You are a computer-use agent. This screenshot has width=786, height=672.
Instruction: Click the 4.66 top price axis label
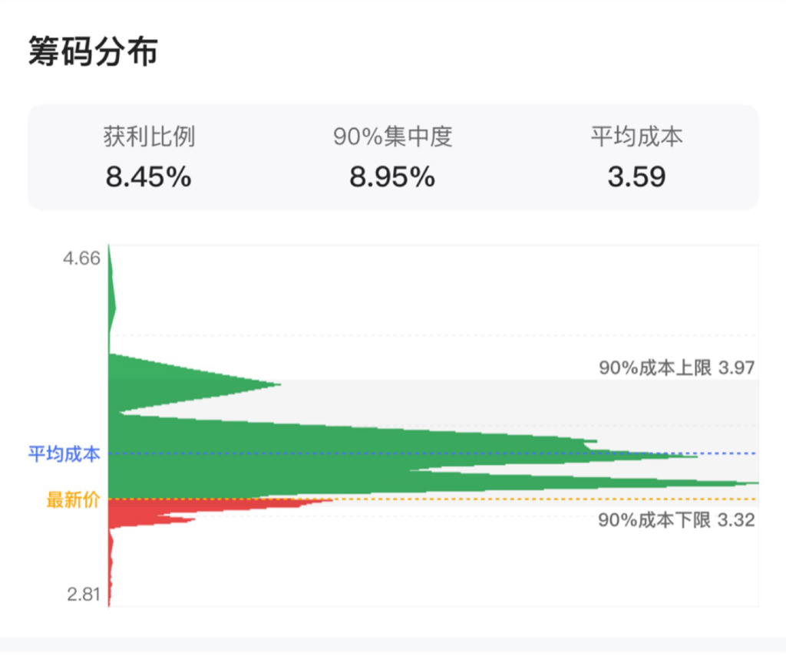tap(81, 258)
